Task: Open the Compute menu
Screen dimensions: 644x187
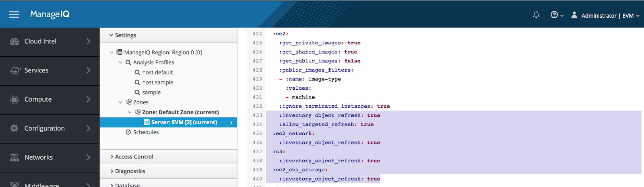Action: coord(50,100)
